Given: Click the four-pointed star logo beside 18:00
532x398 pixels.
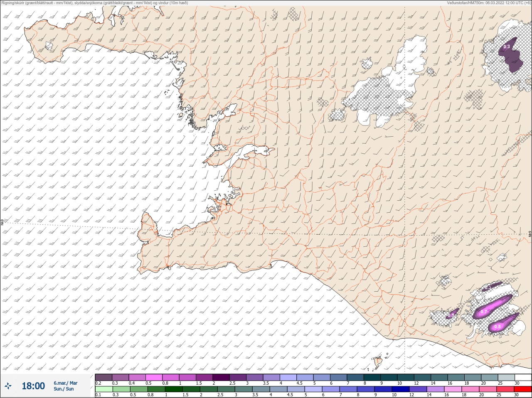Looking at the screenshot, I should [8, 386].
